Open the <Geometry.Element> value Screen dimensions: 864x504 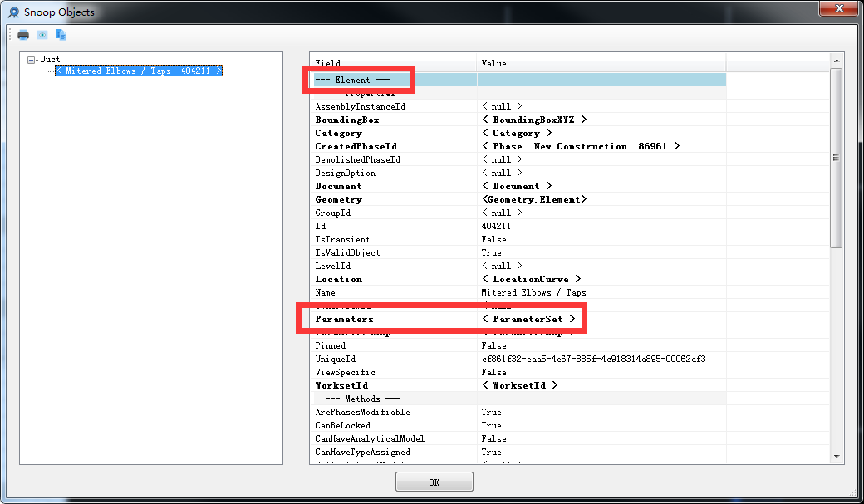(x=534, y=199)
